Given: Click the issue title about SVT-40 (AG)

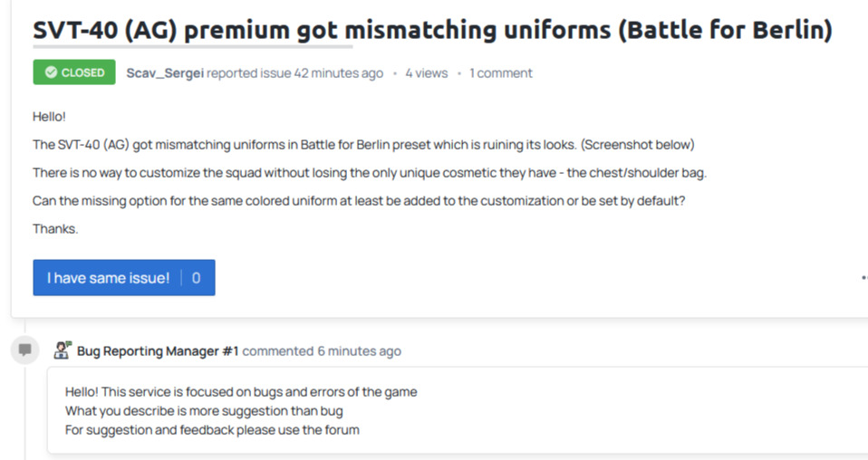Looking at the screenshot, I should point(432,30).
